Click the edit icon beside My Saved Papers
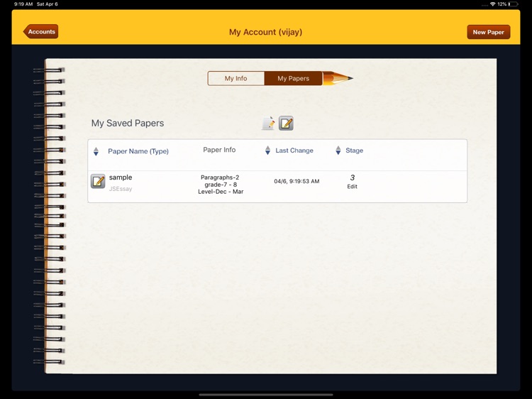532x399 pixels. tap(286, 124)
